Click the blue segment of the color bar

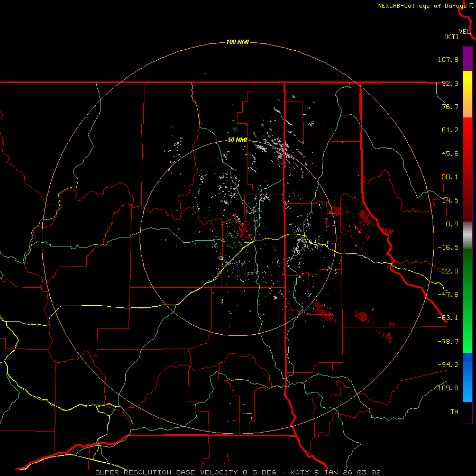tap(467, 377)
